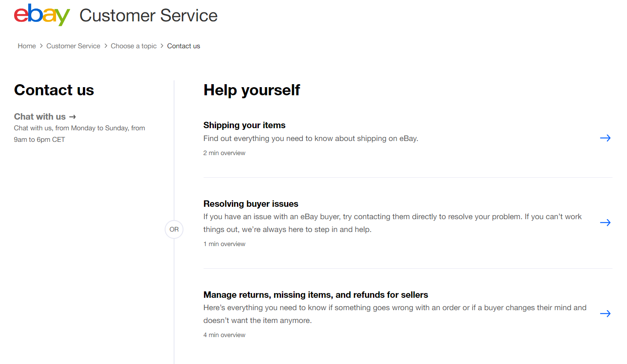This screenshot has height=364, width=627.
Task: Go to Home in the breadcrumb
Action: click(x=27, y=46)
